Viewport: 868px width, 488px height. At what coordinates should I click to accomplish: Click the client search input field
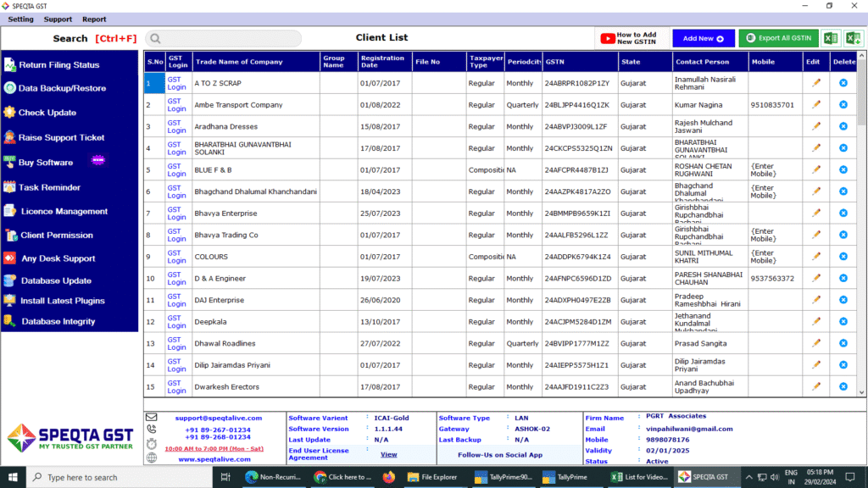[224, 38]
